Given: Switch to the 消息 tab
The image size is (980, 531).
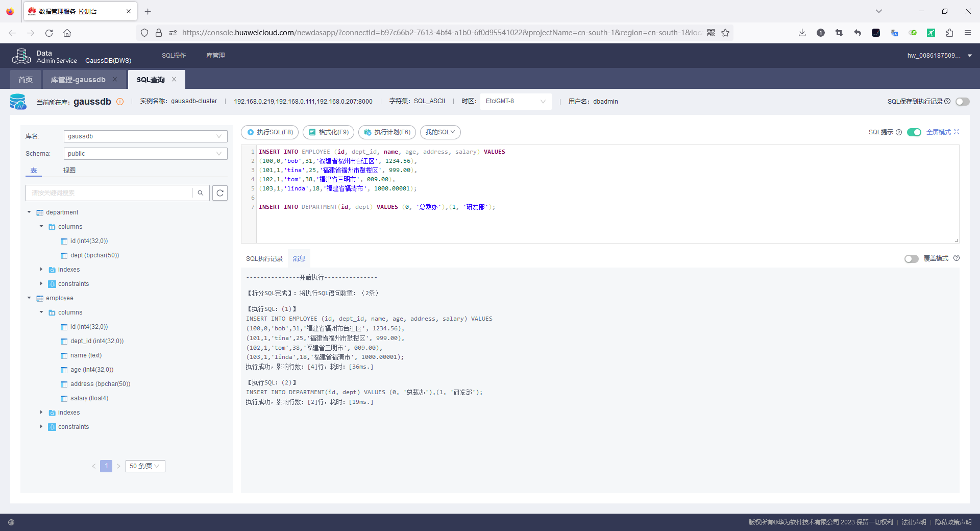Looking at the screenshot, I should 299,259.
